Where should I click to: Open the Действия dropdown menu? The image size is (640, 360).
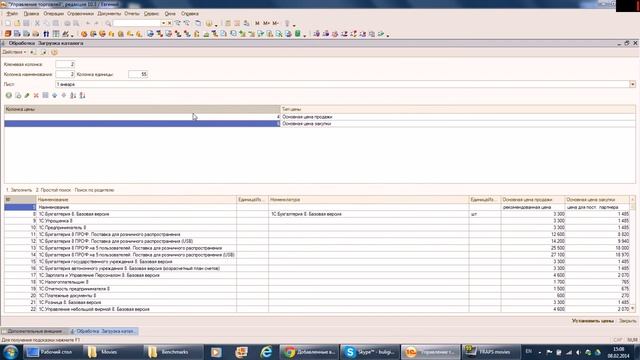point(14,52)
